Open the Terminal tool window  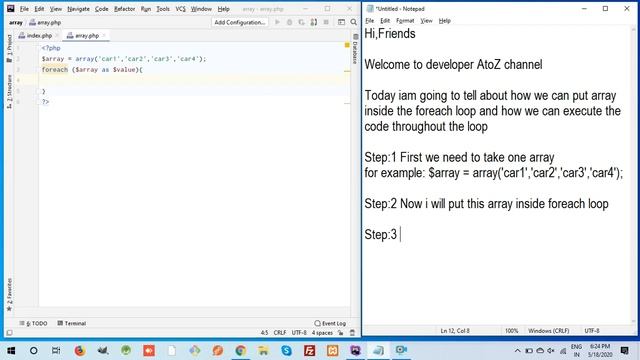[x=71, y=323]
